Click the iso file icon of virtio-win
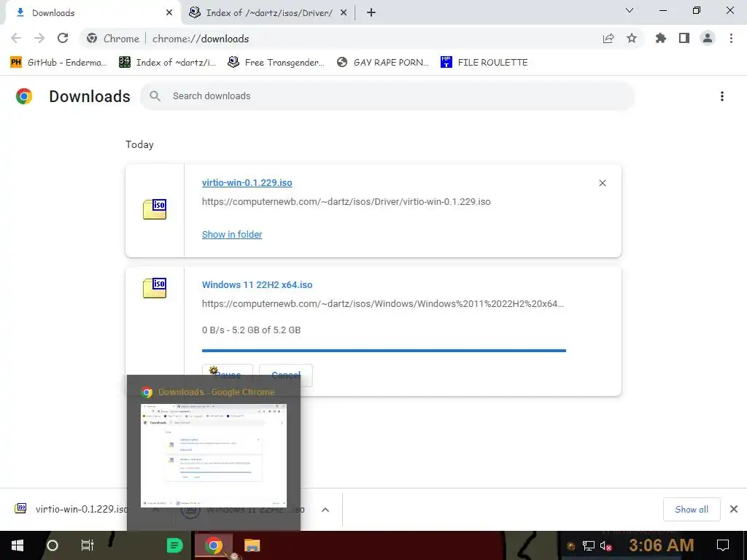Viewport: 747px width, 560px height. pyautogui.click(x=155, y=209)
